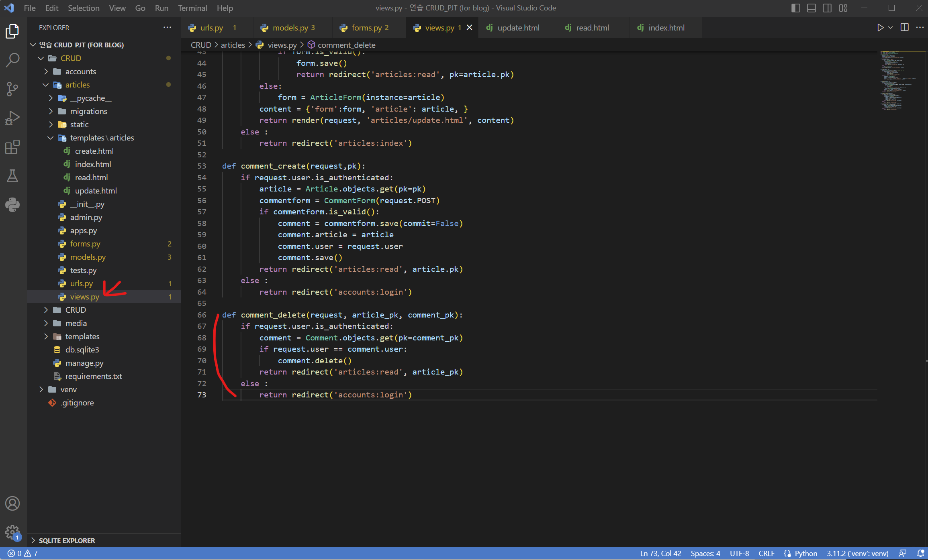Toggle primary side bar visibility
928x560 pixels.
click(x=795, y=8)
